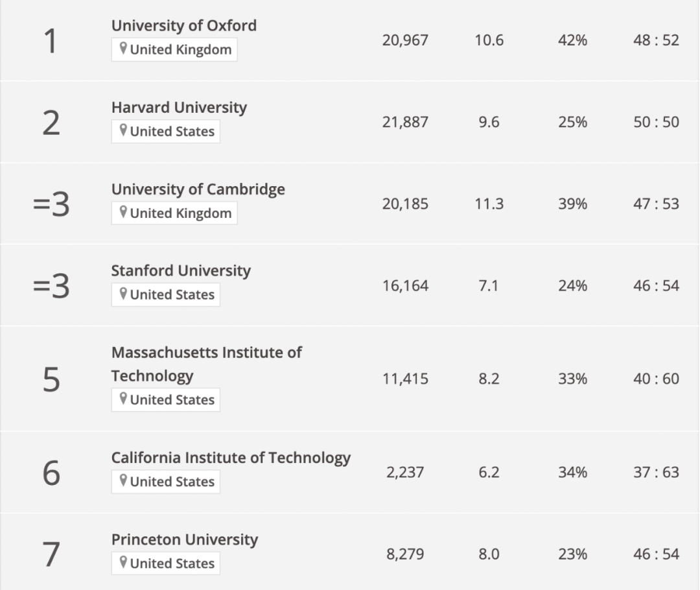Click Caltech's student count 2,237
This screenshot has width=700, height=590.
(405, 473)
